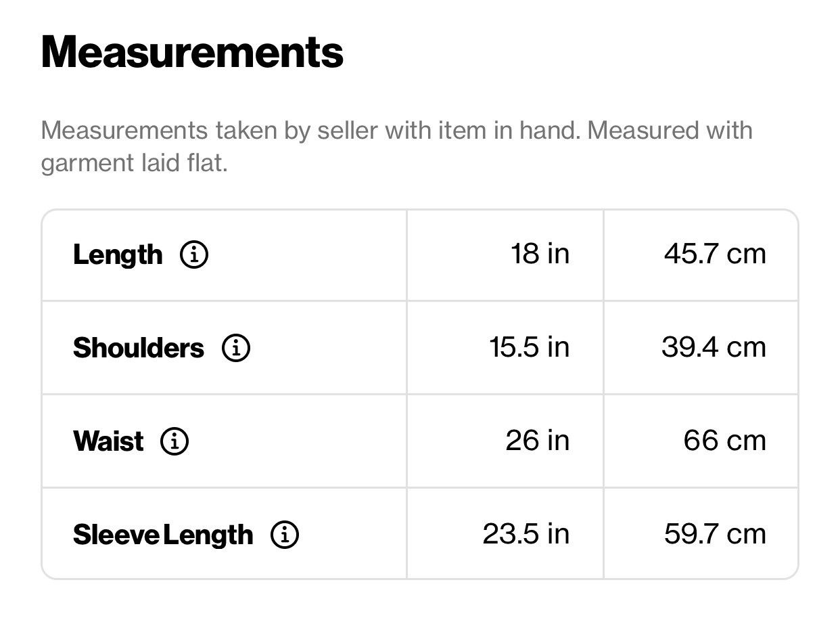This screenshot has width=840, height=622.
Task: Click the 39.4 cm shoulders value
Action: tap(714, 347)
